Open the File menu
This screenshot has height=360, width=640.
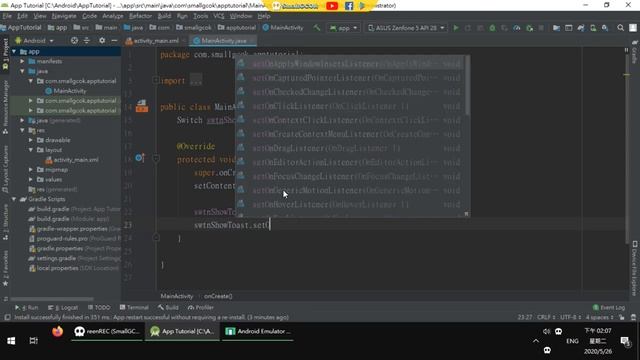(x=7, y=16)
